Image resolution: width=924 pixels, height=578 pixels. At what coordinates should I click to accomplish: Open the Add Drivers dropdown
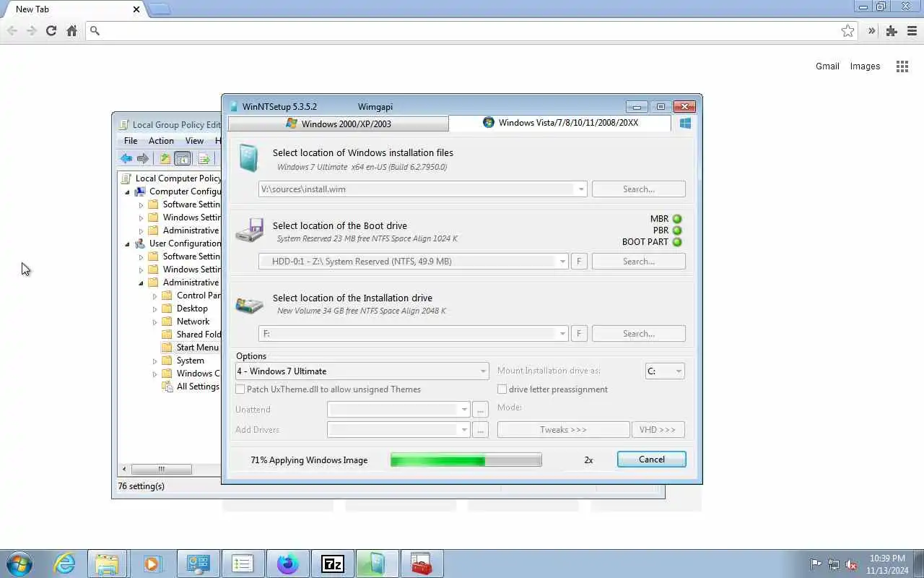pyautogui.click(x=464, y=430)
